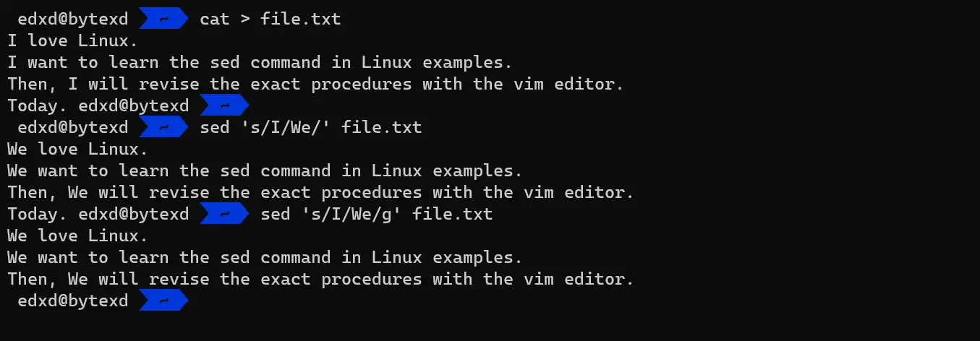
Task: Click edxd@bytexd on the top prompt line
Action: [x=73, y=19]
